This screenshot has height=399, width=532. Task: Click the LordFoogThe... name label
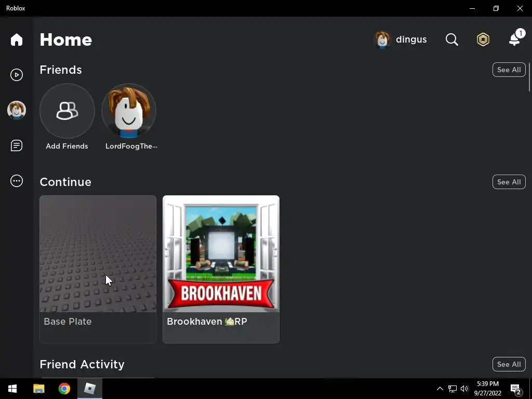(x=131, y=146)
